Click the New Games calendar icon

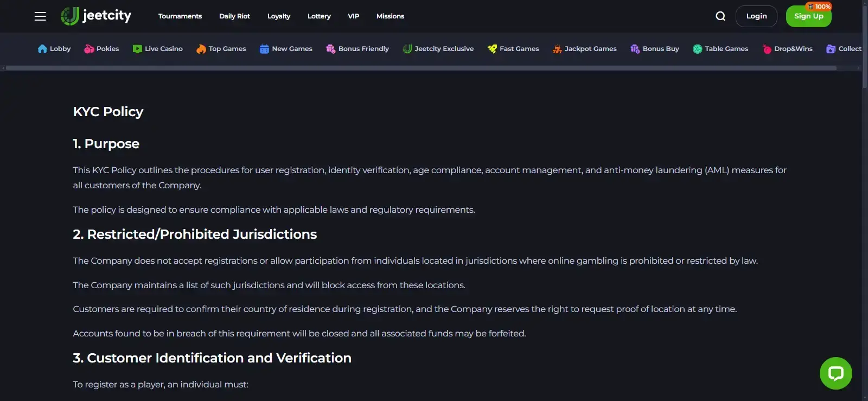(264, 49)
